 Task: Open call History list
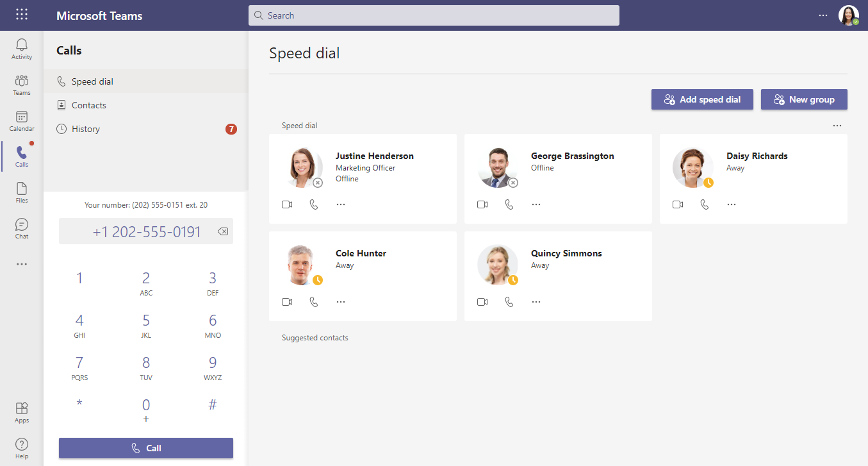pyautogui.click(x=86, y=129)
